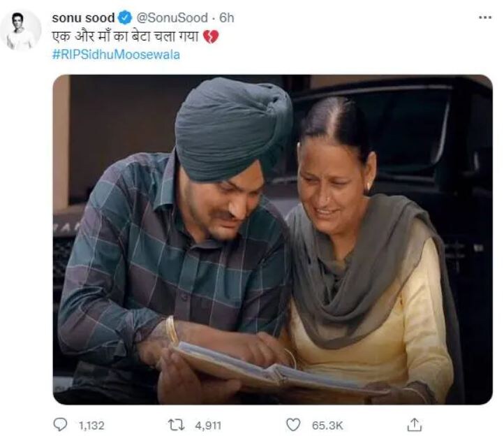504x436 pixels.
Task: Open the more options three-dot menu
Action: [484, 17]
